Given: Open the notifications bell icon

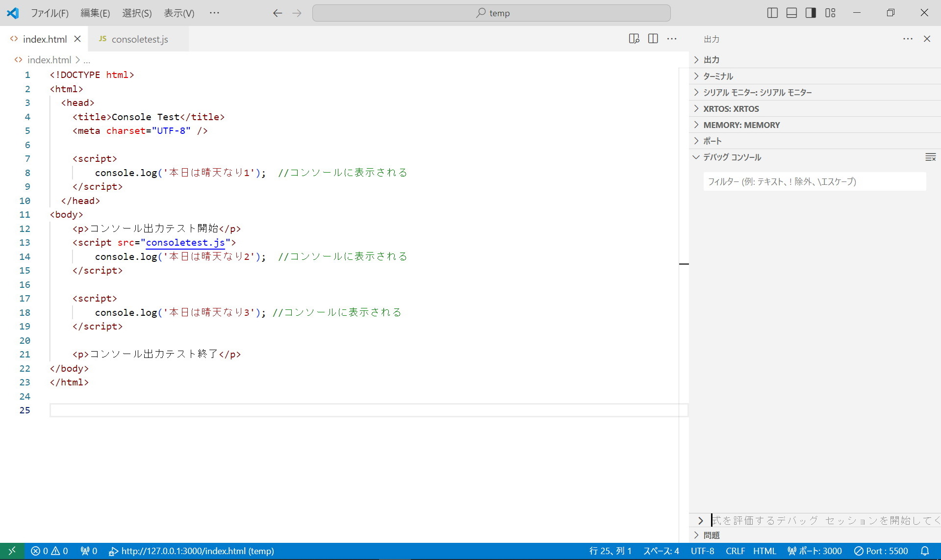Looking at the screenshot, I should tap(924, 551).
